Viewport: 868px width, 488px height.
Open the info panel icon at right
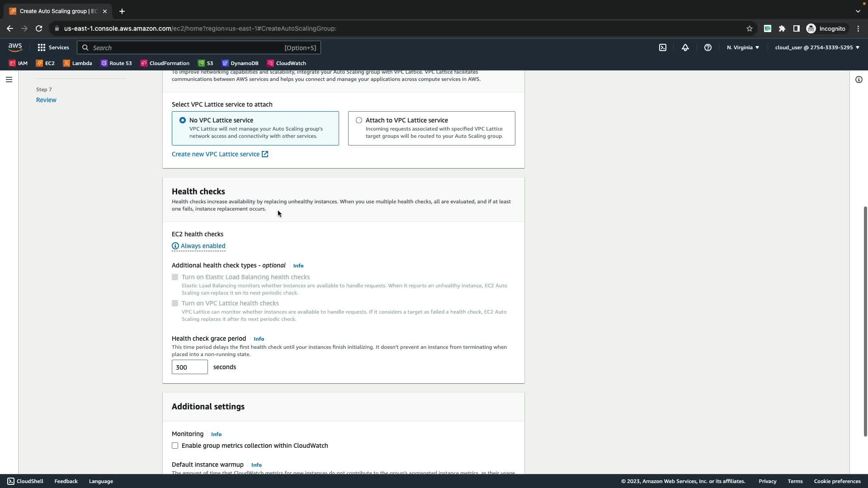coord(859,80)
